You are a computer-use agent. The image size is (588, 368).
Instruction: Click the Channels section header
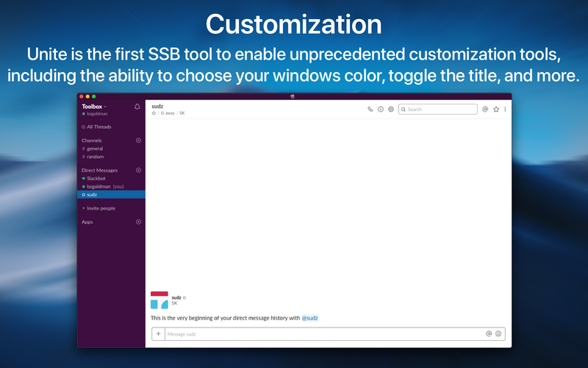pyautogui.click(x=91, y=141)
